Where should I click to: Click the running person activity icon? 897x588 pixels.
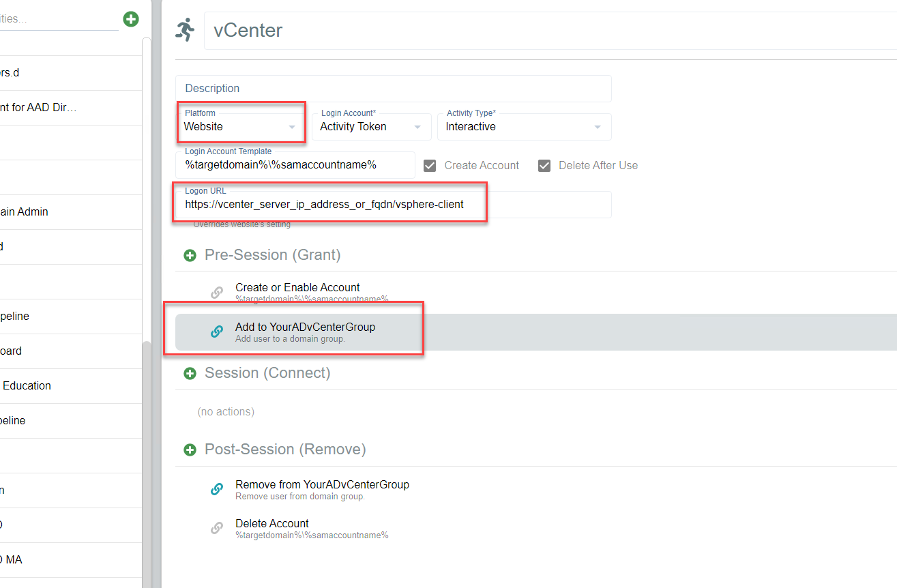[x=185, y=30]
